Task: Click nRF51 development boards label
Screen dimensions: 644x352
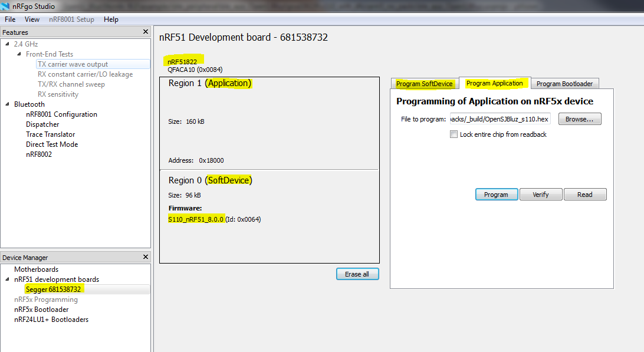Action: (57, 279)
